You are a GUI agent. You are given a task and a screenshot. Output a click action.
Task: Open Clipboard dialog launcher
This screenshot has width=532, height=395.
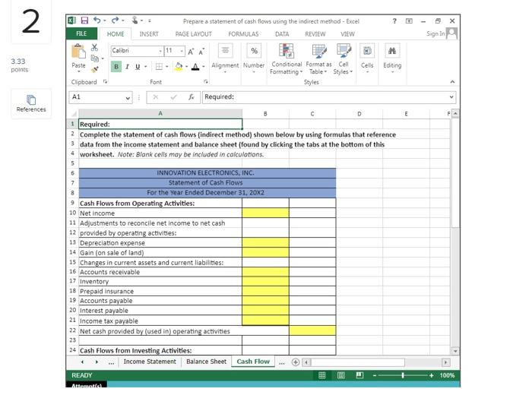coord(105,82)
